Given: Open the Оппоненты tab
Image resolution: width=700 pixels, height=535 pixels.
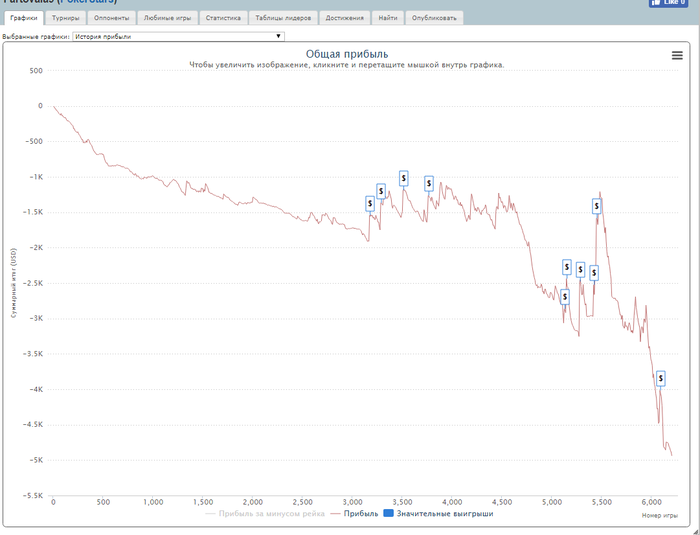Looking at the screenshot, I should (x=112, y=18).
